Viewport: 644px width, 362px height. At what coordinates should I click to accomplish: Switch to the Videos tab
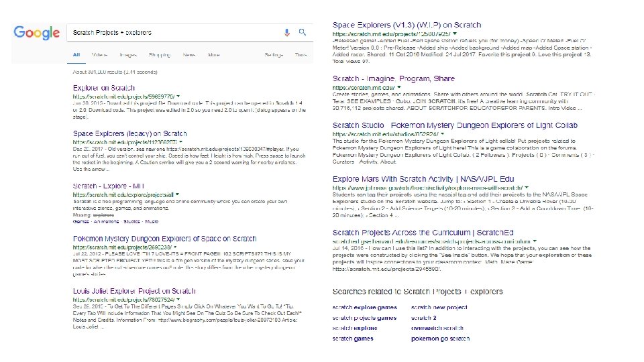(x=99, y=54)
